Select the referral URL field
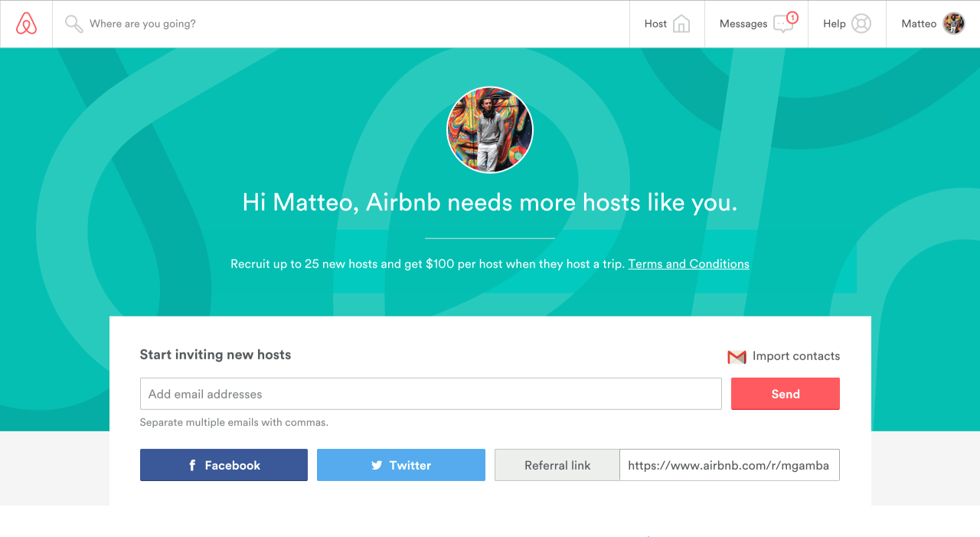Image resolution: width=980 pixels, height=537 pixels. (730, 464)
